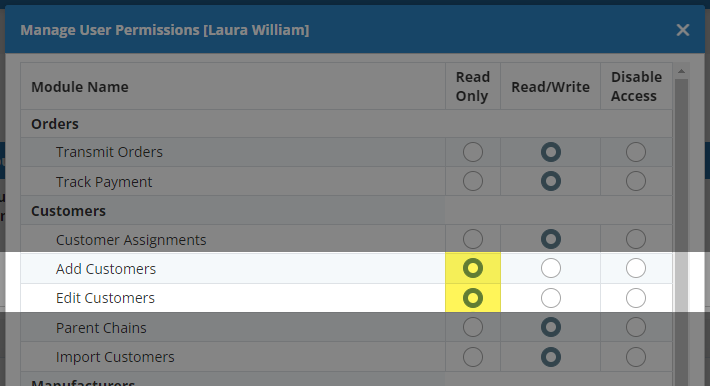
Task: Disable access for Customer Assignments
Action: 636,239
